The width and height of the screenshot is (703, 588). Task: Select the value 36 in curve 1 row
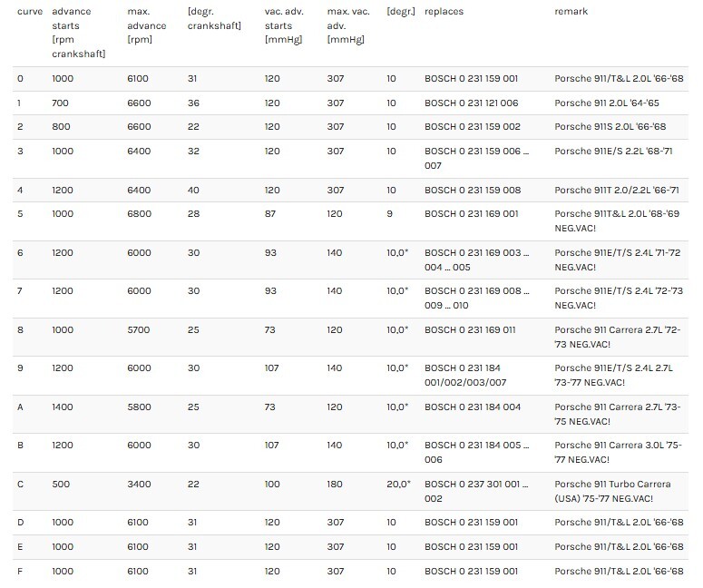point(193,103)
